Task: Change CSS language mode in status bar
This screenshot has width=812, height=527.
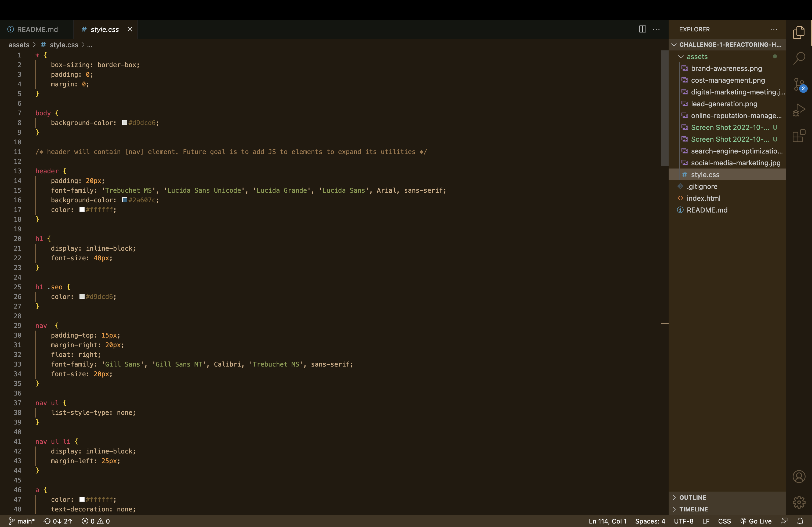Action: [724, 521]
